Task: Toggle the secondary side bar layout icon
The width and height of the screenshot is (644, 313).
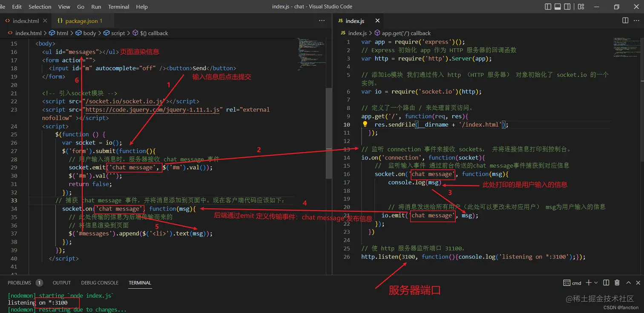Action: [x=567, y=7]
